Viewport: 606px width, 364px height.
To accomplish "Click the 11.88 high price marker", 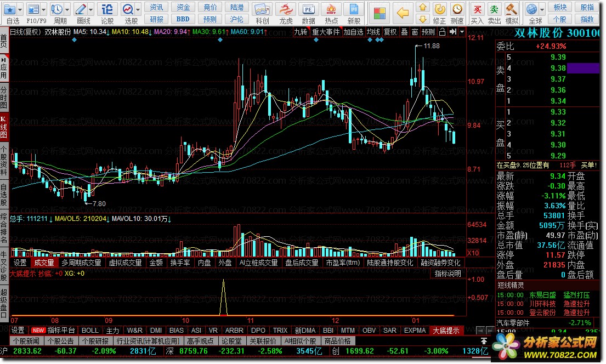I will pos(431,46).
